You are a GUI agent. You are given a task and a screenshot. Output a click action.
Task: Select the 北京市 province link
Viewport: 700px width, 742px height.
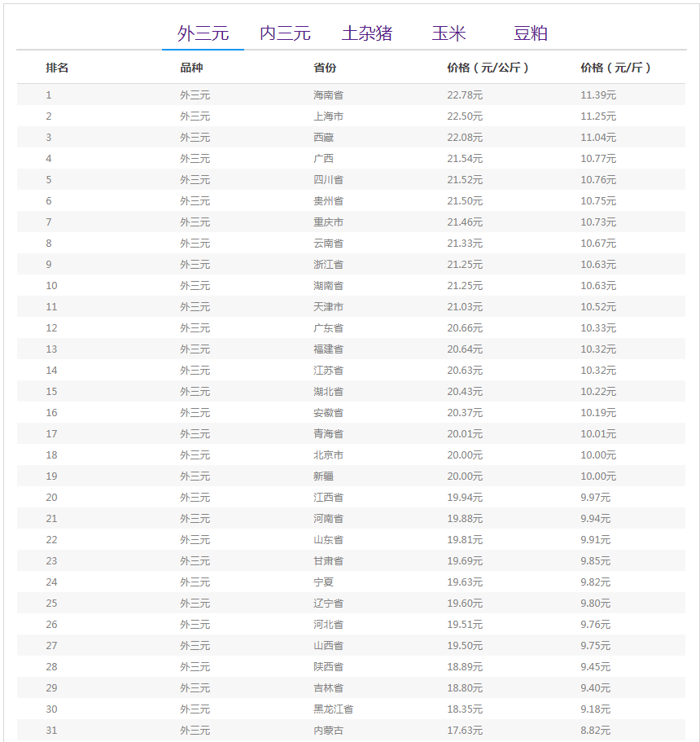tap(328, 455)
